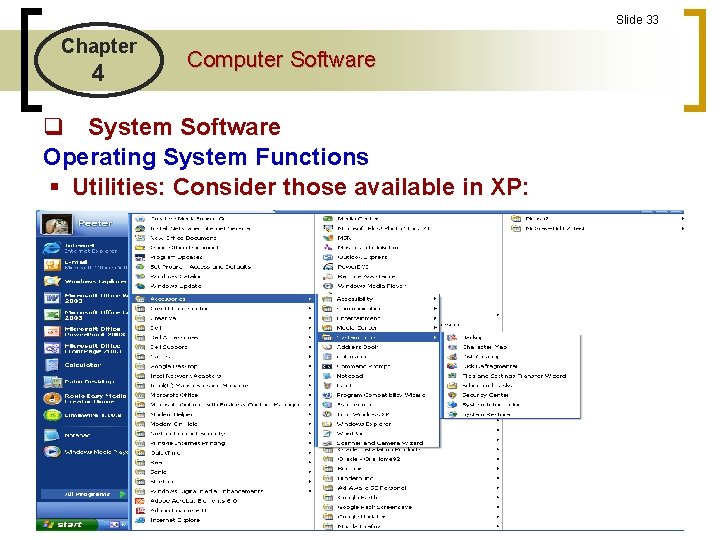Launch the System Restore icon
720x540 pixels.
coord(452,415)
